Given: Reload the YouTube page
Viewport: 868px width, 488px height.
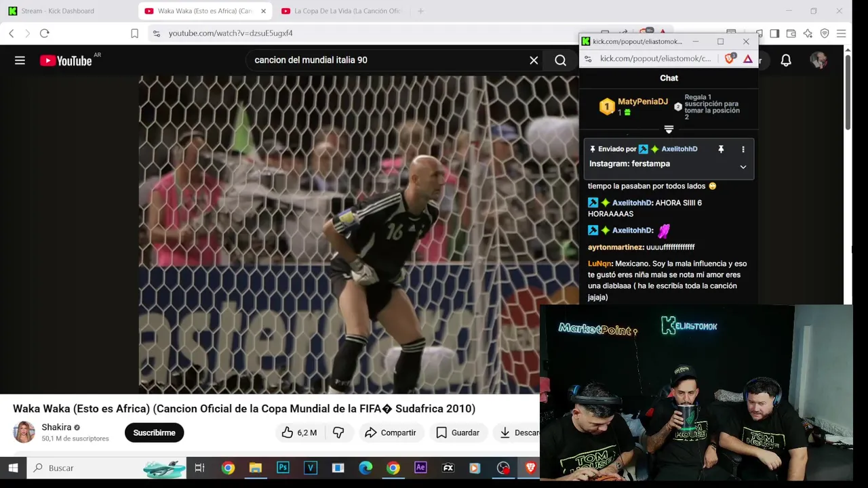Looking at the screenshot, I should [x=45, y=33].
